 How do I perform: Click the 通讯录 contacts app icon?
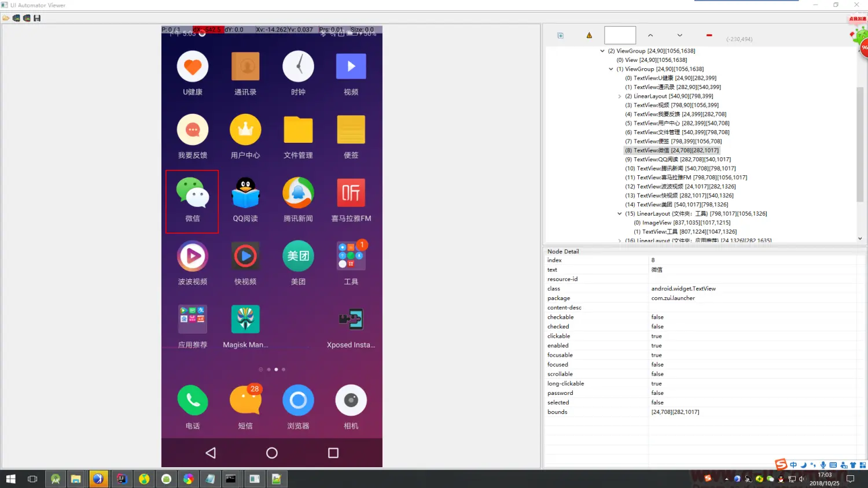point(245,66)
